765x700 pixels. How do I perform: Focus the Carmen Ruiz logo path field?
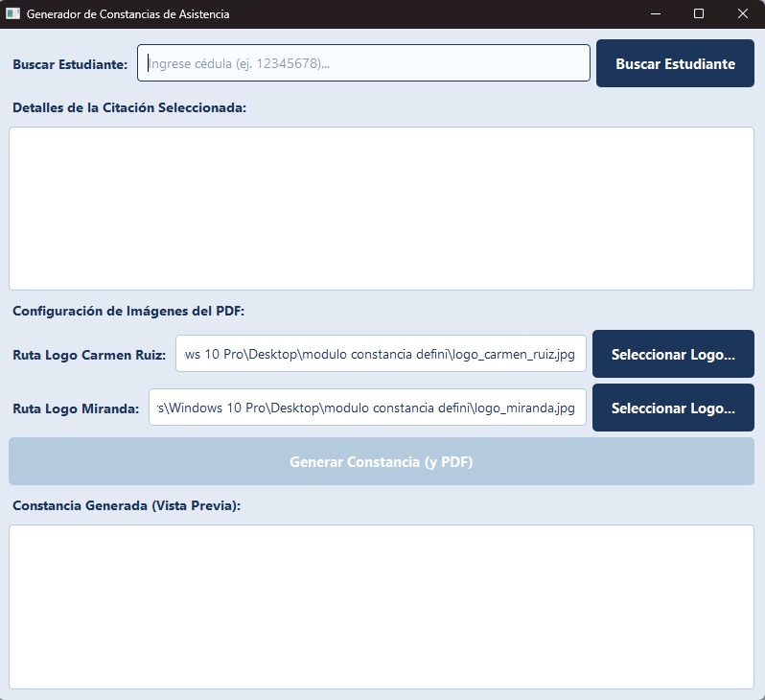coord(380,354)
